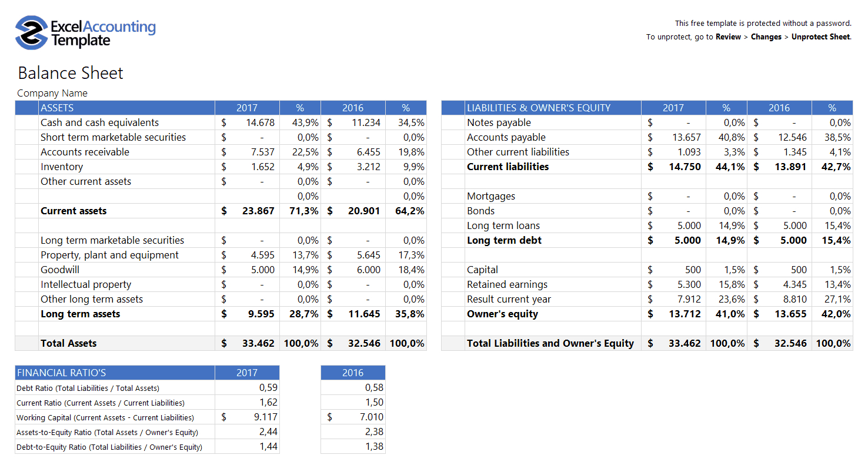Select the 'Other current assets' label
Viewport: 868px width, 468px height.
(x=86, y=181)
